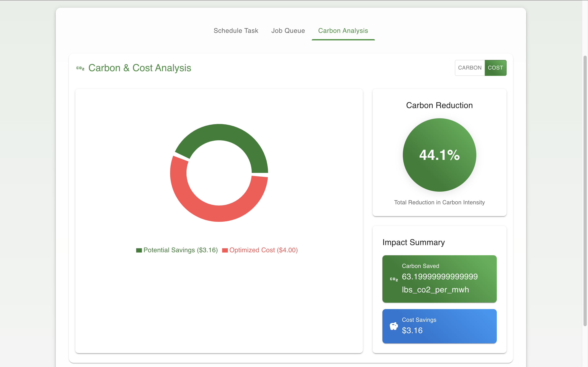
Task: Toggle the Potential Savings ($3.16) legend label
Action: click(x=180, y=250)
